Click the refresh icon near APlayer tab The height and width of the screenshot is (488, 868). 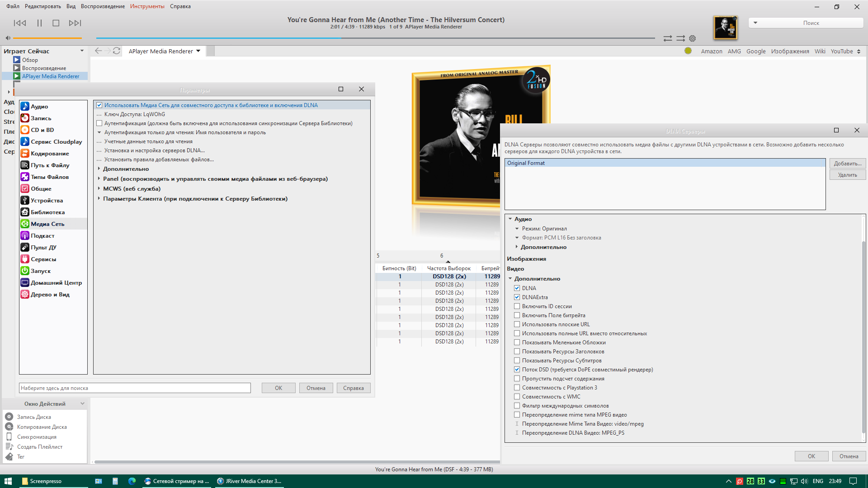(117, 51)
